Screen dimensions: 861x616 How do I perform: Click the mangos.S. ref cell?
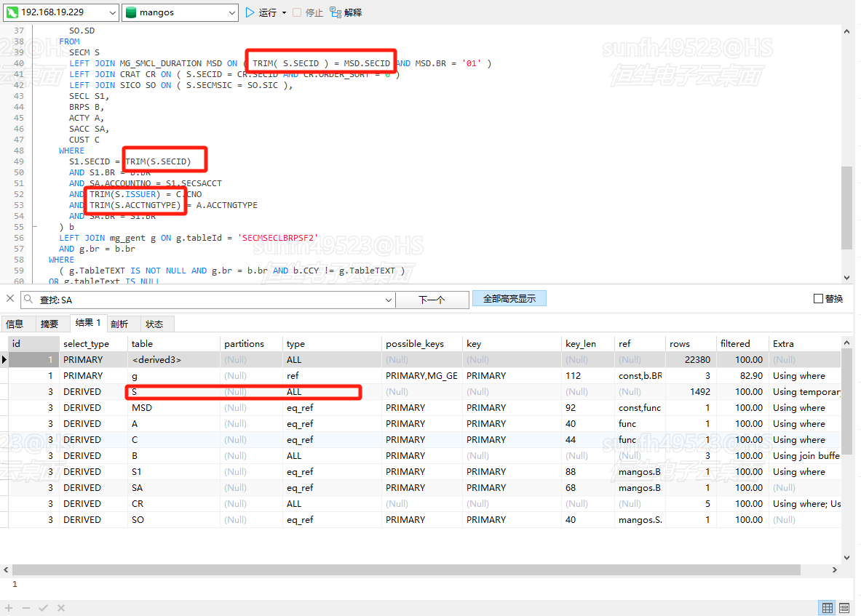tap(640, 519)
